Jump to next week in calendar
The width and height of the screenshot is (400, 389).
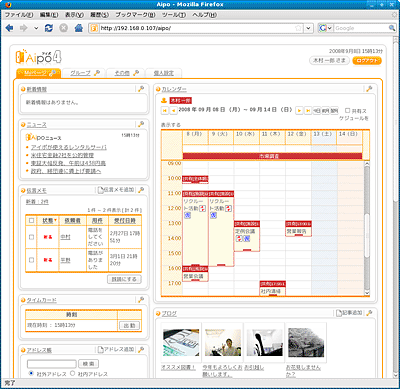[308, 110]
